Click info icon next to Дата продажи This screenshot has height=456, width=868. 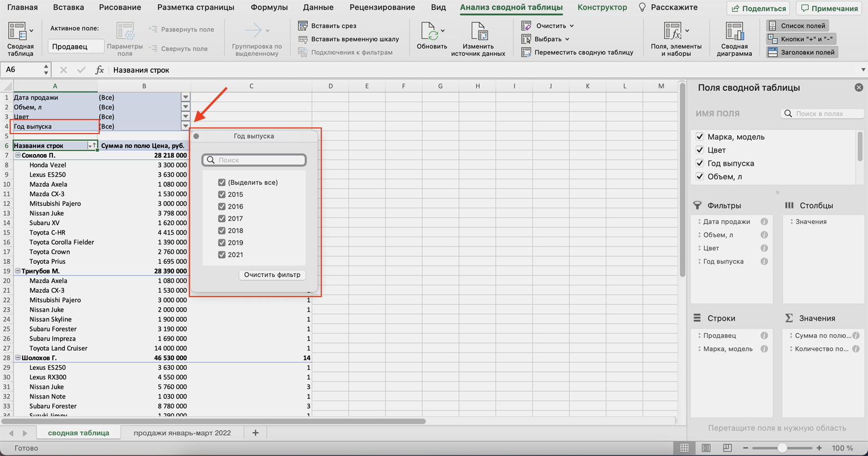(x=764, y=222)
